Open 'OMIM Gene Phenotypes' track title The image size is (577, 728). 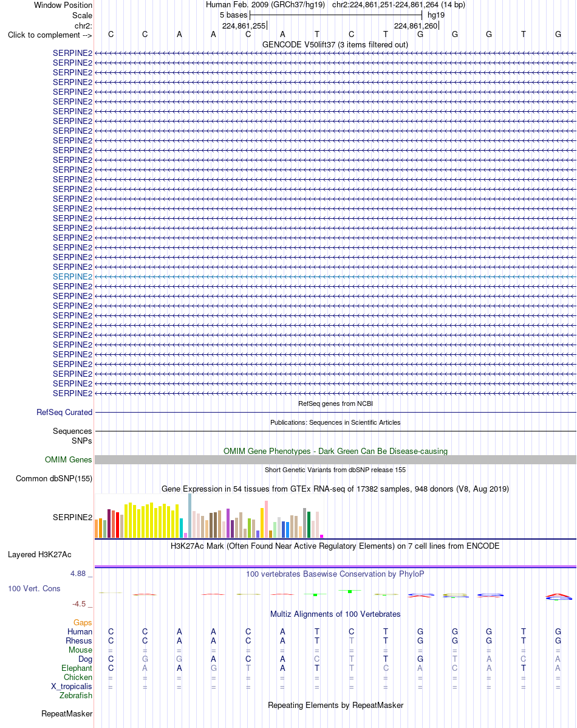pyautogui.click(x=335, y=452)
